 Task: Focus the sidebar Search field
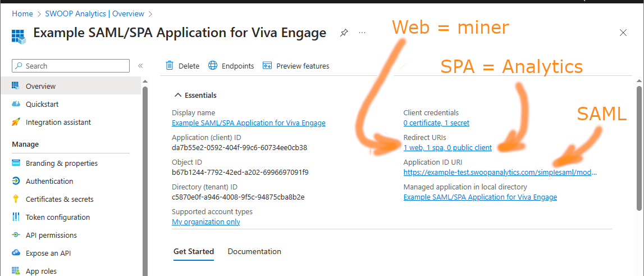(x=71, y=66)
